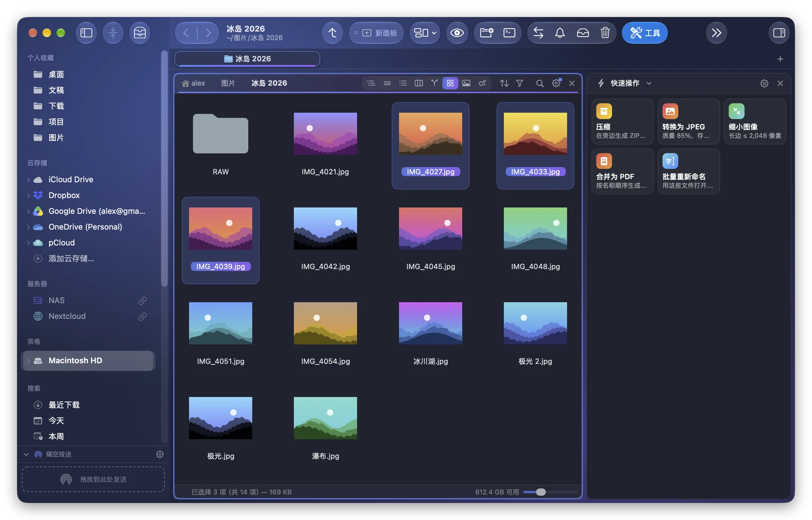
Task: Open the dropstack inbox icon
Action: pos(140,33)
